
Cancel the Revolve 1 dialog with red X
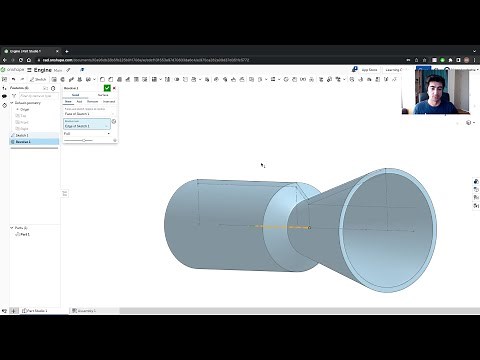pyautogui.click(x=114, y=88)
